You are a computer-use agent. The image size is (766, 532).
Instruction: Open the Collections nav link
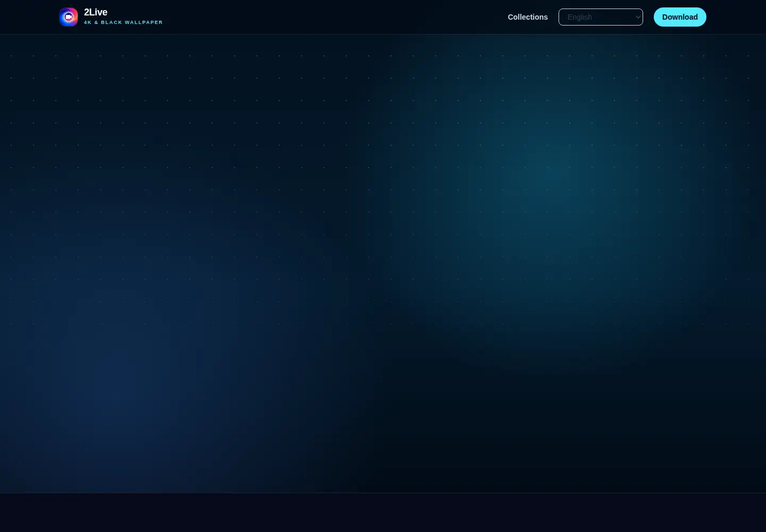click(x=528, y=17)
